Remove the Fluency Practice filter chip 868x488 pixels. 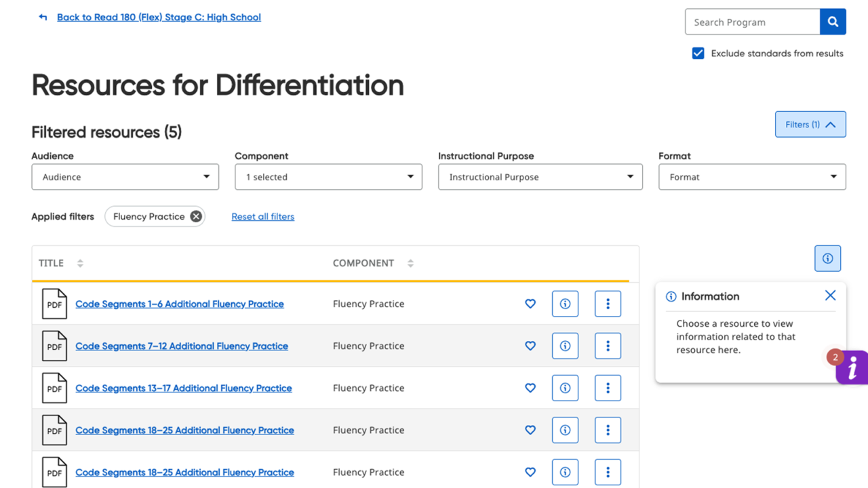pyautogui.click(x=196, y=216)
